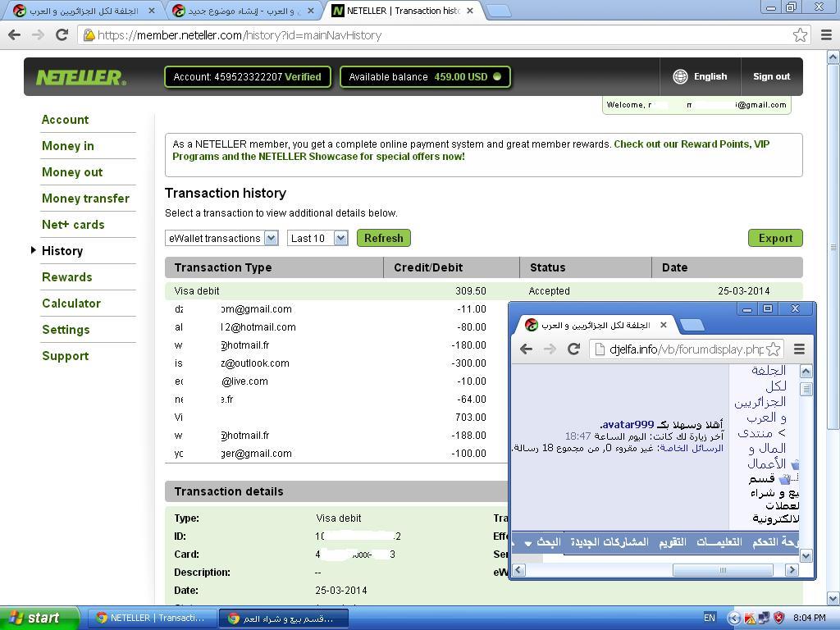Click the Status column header
The width and height of the screenshot is (840, 630).
(x=586, y=267)
